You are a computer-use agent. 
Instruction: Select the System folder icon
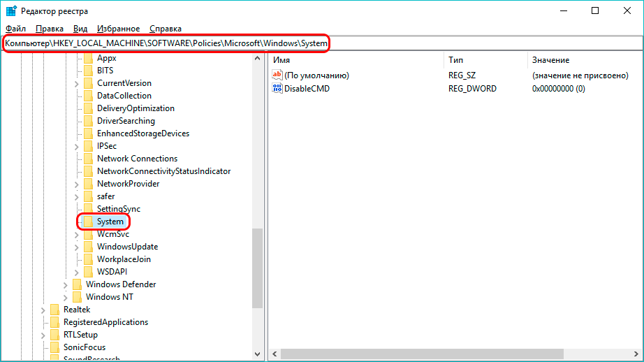(x=88, y=222)
